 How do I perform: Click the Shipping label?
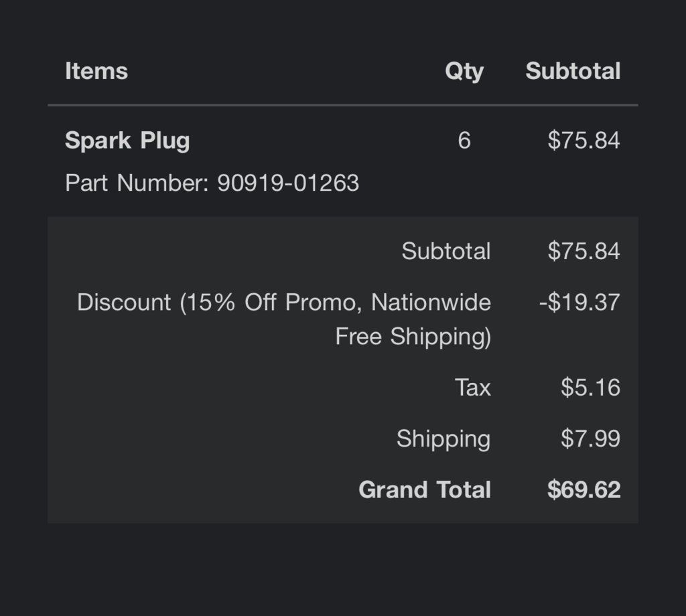click(x=443, y=439)
